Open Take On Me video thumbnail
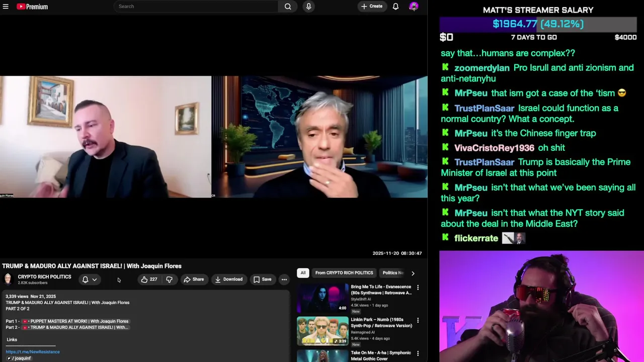The height and width of the screenshot is (362, 644). point(323,356)
